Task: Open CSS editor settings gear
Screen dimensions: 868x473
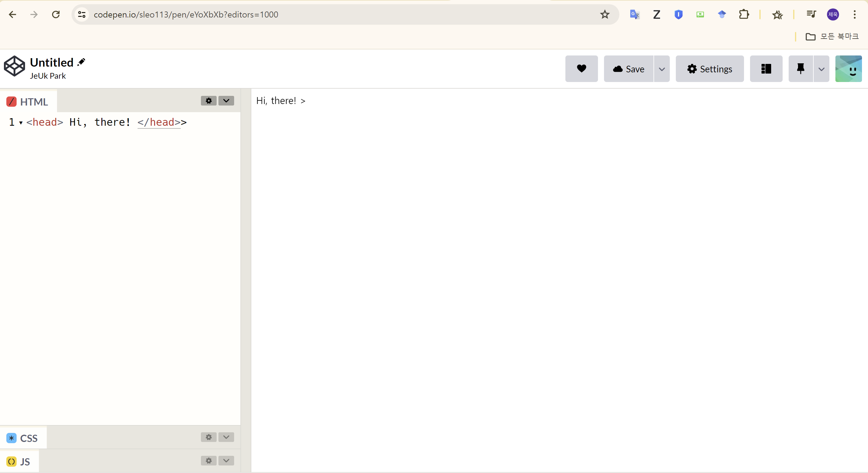Action: tap(208, 437)
